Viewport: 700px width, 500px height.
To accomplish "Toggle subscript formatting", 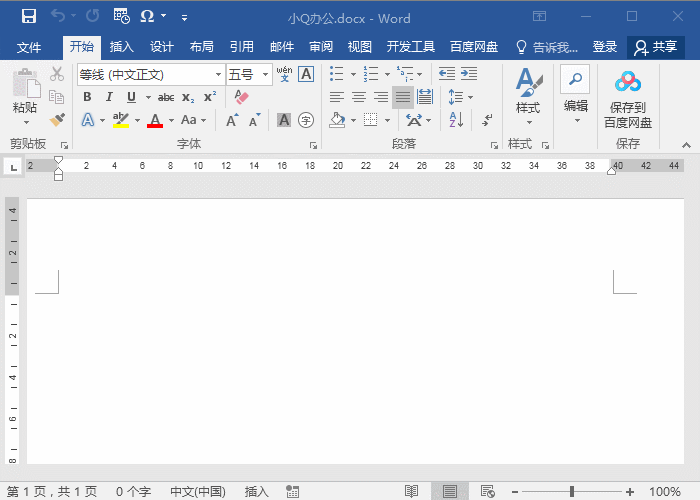I will click(x=188, y=97).
